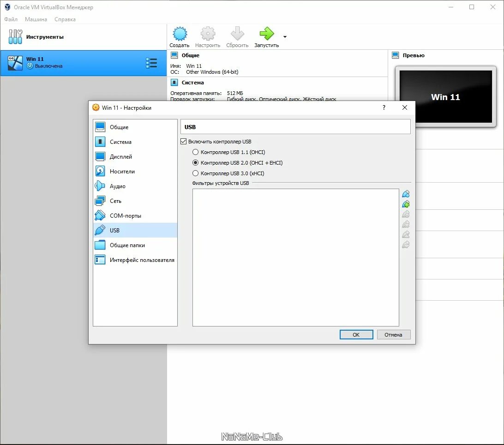Close the Win 11 - Настройки dialog
Screen dimensions: 504x445
click(x=405, y=107)
